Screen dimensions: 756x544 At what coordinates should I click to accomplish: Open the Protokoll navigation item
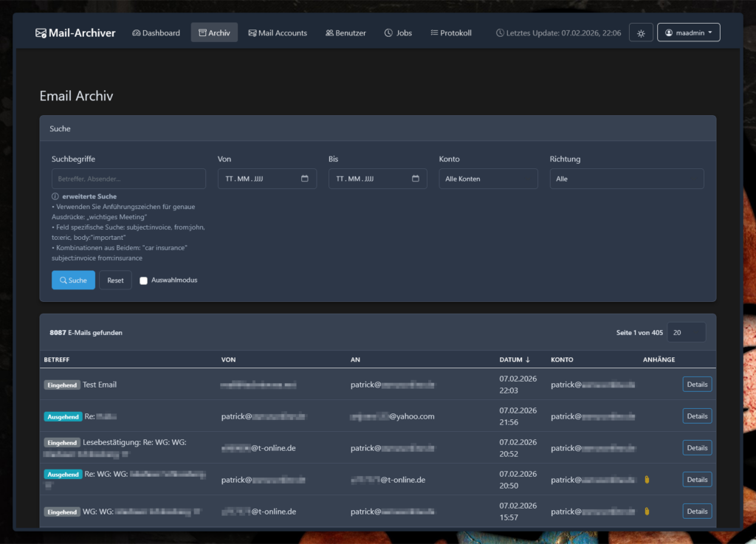point(451,33)
